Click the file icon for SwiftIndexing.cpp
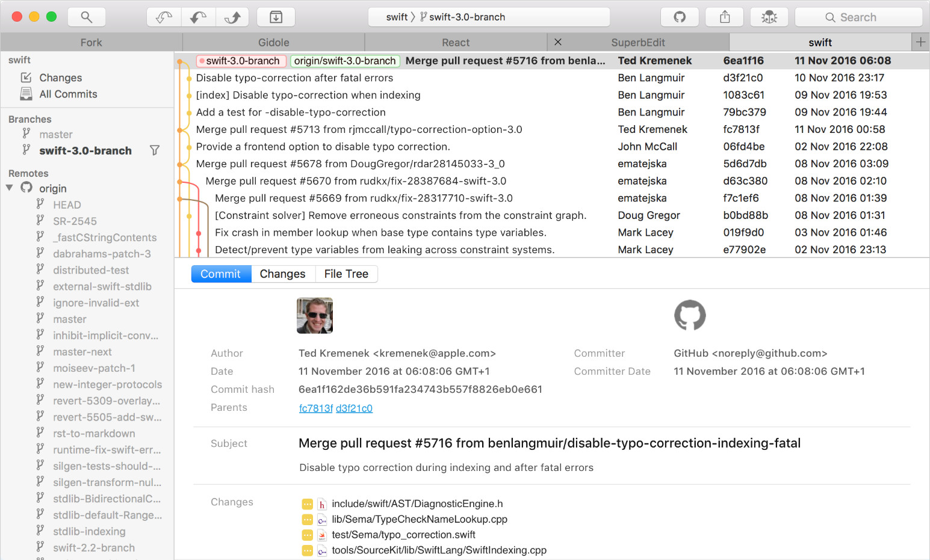Viewport: 930px width, 560px height. click(x=322, y=550)
